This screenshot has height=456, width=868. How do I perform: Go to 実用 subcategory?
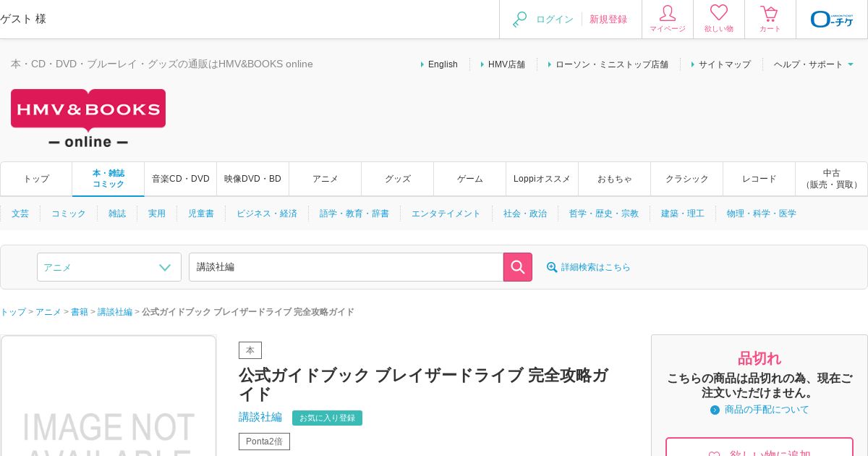tap(157, 214)
